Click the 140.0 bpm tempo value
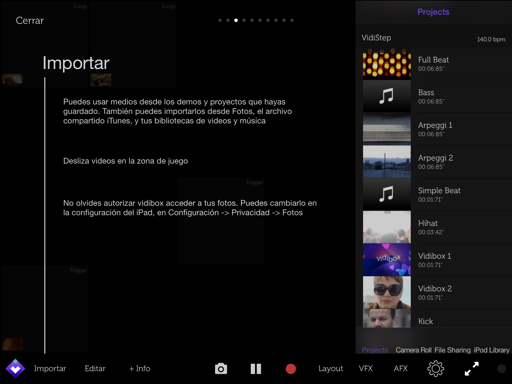This screenshot has width=512, height=384. coord(491,39)
